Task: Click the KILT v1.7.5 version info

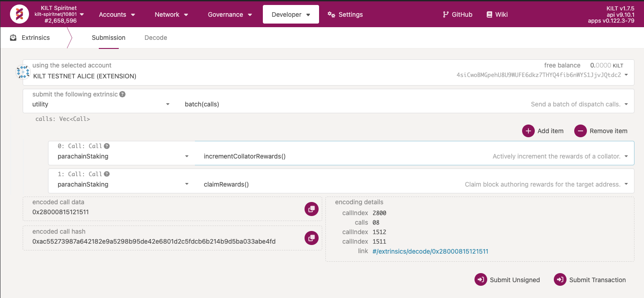Action: click(620, 9)
